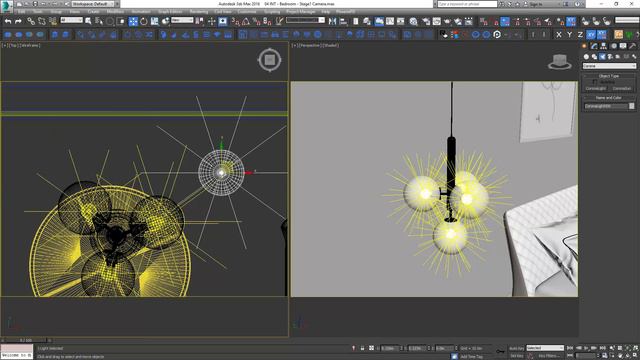Viewport: 640px width, 360px height.
Task: Open the Reference Coordinate System View dropdown
Action: 182,20
